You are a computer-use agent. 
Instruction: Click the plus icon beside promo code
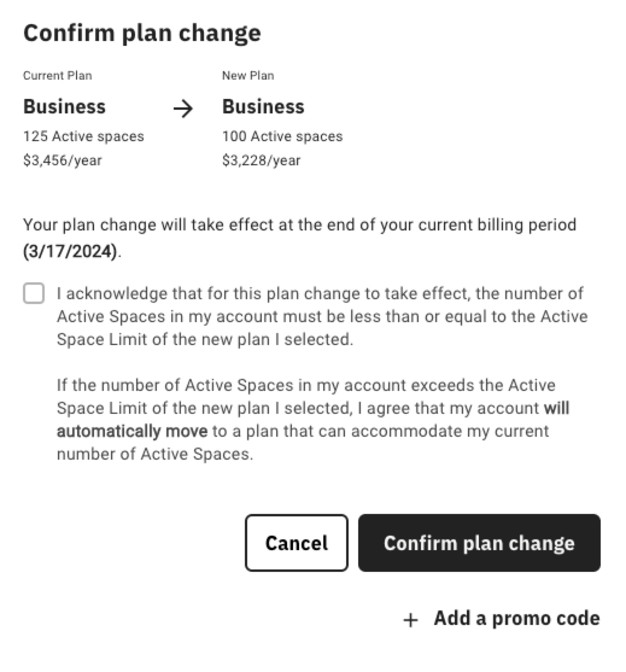[x=411, y=620]
